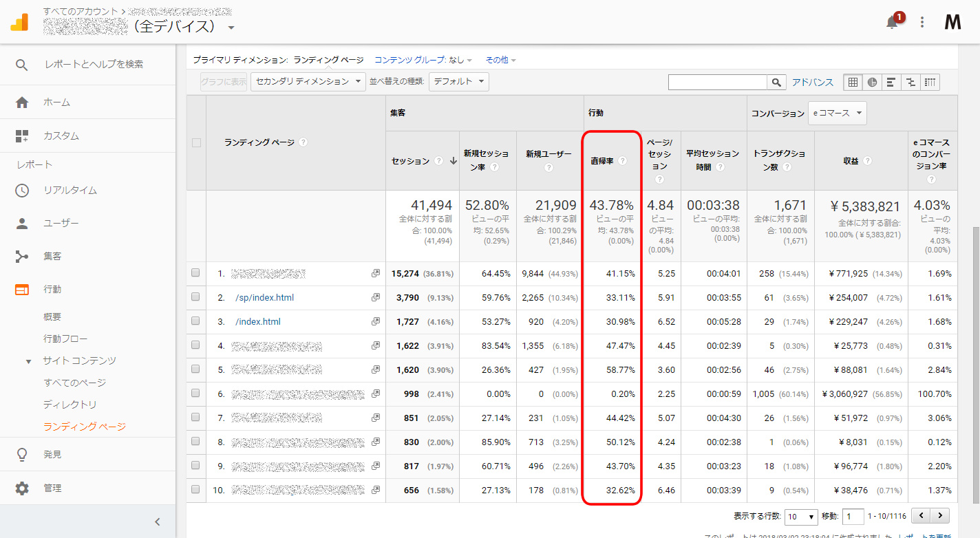Open 表示する行数 dropdown
The width and height of the screenshot is (980, 538).
[x=802, y=517]
